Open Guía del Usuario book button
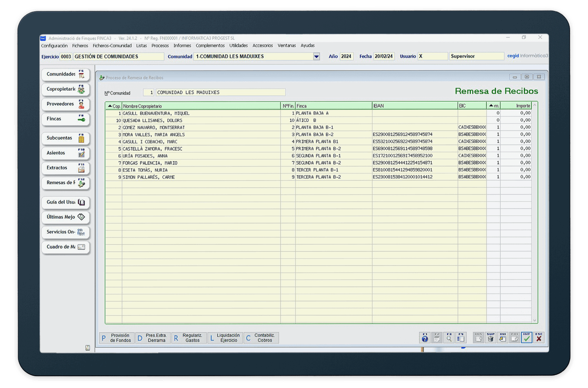Screen dimensions: 588x388 [65, 202]
